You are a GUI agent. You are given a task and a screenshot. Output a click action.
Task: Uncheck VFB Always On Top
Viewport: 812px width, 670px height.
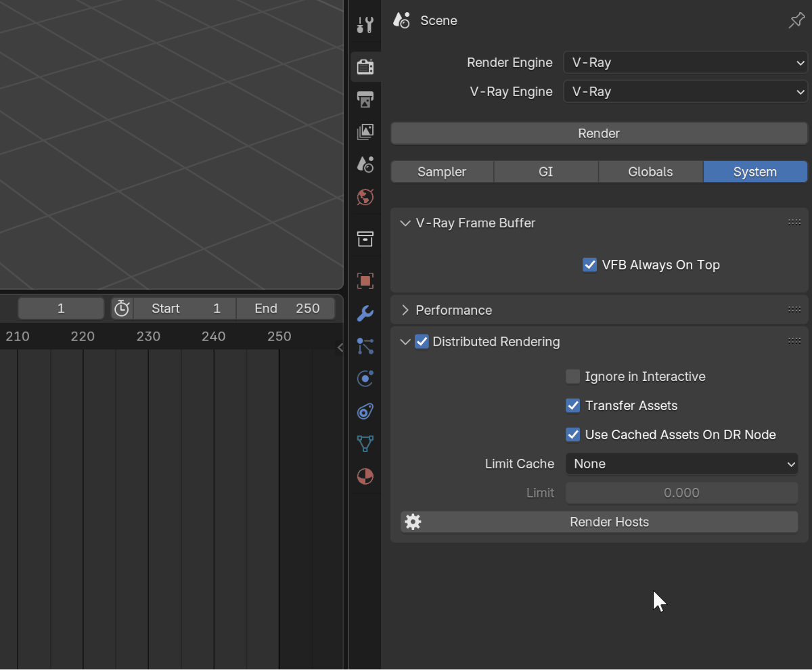tap(589, 265)
